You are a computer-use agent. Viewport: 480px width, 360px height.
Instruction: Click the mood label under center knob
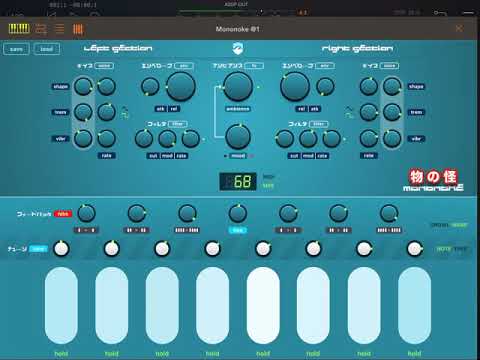click(x=238, y=156)
